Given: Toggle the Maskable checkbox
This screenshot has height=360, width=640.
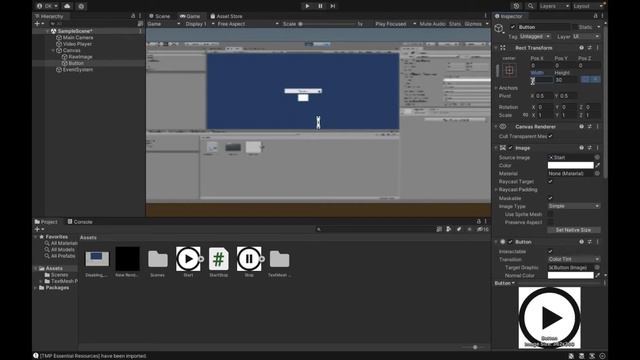Looking at the screenshot, I should (x=550, y=198).
